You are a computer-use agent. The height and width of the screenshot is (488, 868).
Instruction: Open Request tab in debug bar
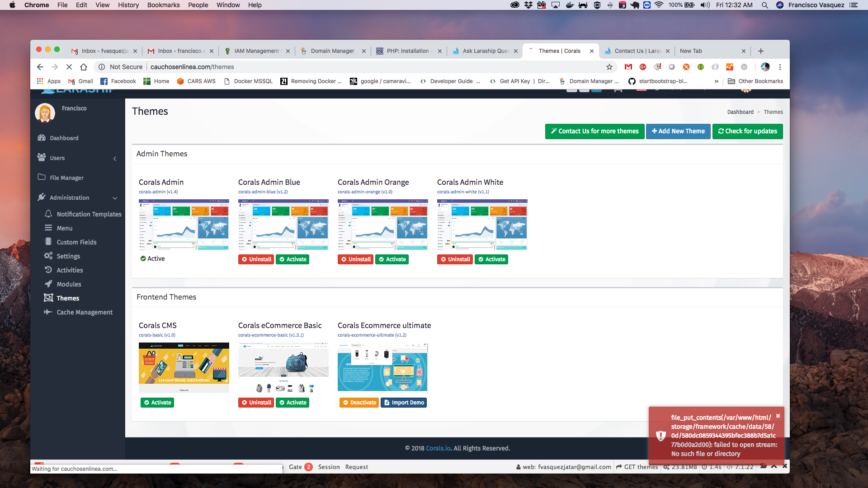click(x=356, y=467)
